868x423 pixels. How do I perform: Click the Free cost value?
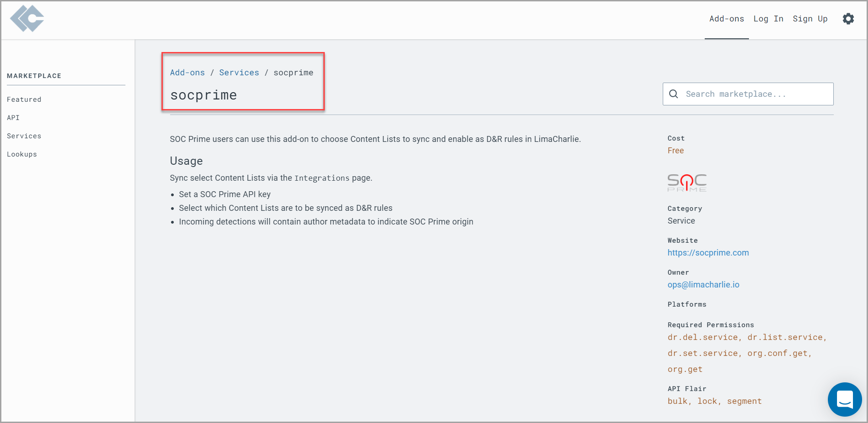(676, 151)
